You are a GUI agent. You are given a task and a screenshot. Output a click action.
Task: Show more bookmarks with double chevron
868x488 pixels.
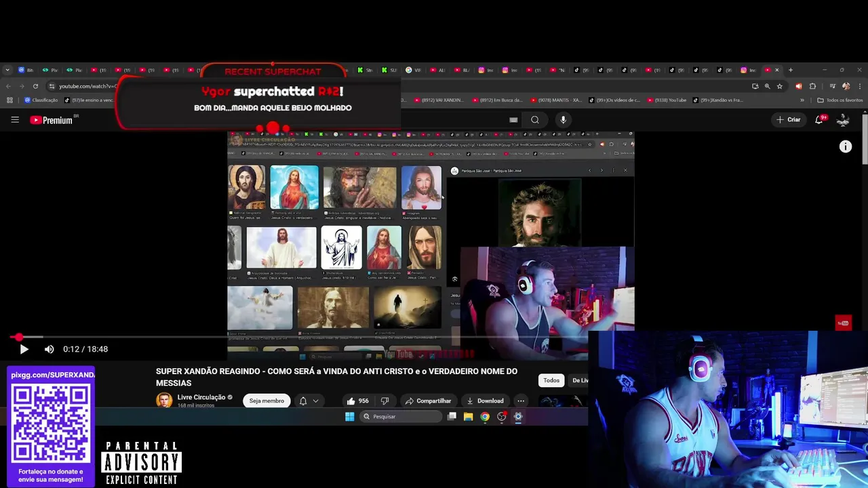802,100
